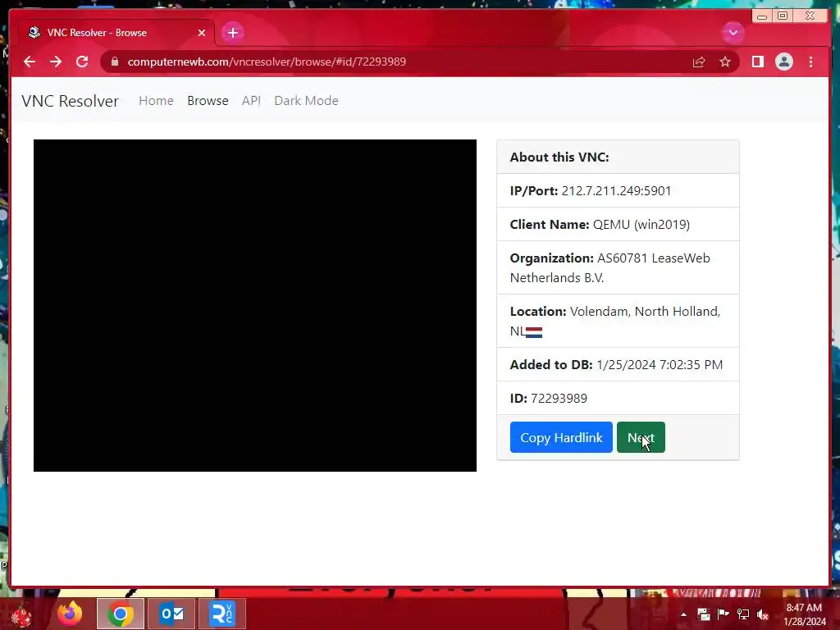The width and height of the screenshot is (840, 630).
Task: Open a new tab with plus button
Action: pos(232,33)
